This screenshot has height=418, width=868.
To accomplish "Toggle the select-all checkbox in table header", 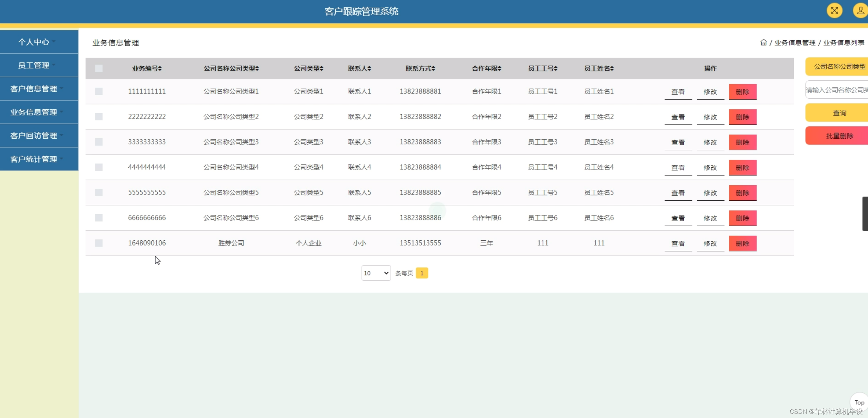I will point(99,68).
